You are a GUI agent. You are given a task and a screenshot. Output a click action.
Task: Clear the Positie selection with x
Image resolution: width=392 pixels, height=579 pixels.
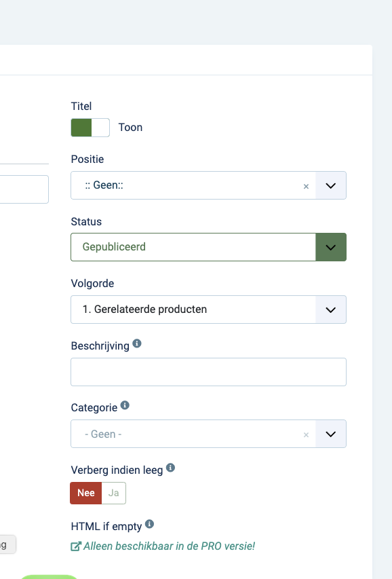(x=306, y=187)
